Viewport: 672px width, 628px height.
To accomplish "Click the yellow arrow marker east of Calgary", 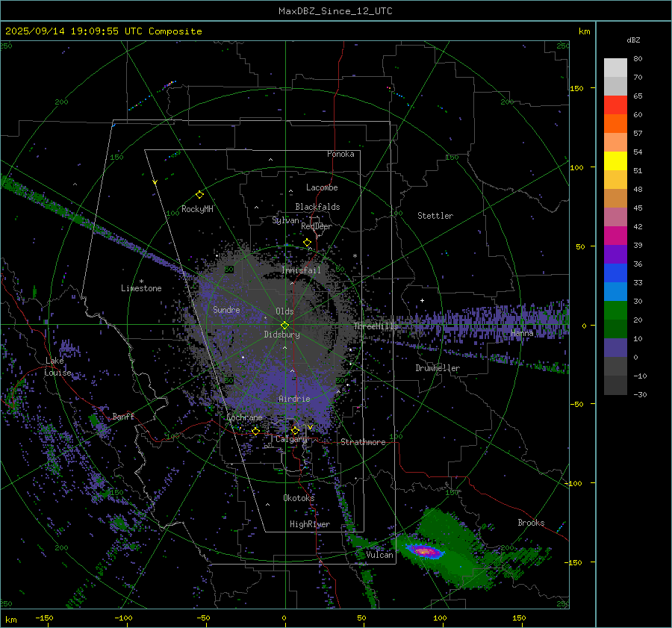I will click(310, 427).
